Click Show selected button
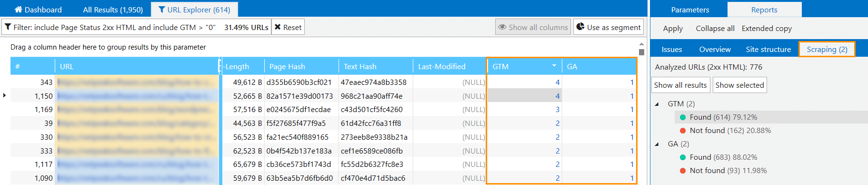The image size is (868, 185). [739, 85]
